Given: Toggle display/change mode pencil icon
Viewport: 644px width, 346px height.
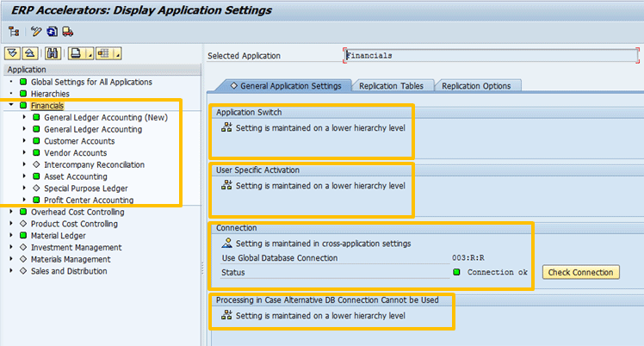Looking at the screenshot, I should 36,32.
